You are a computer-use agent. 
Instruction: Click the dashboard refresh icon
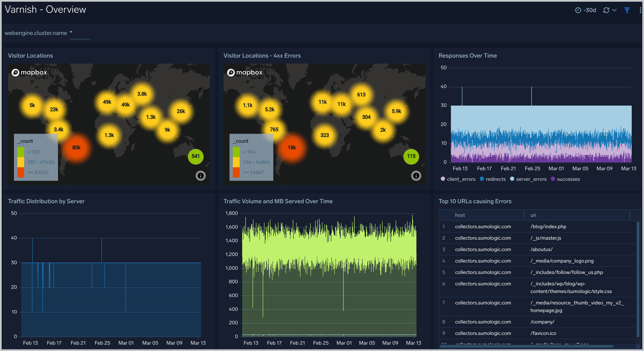(x=606, y=10)
